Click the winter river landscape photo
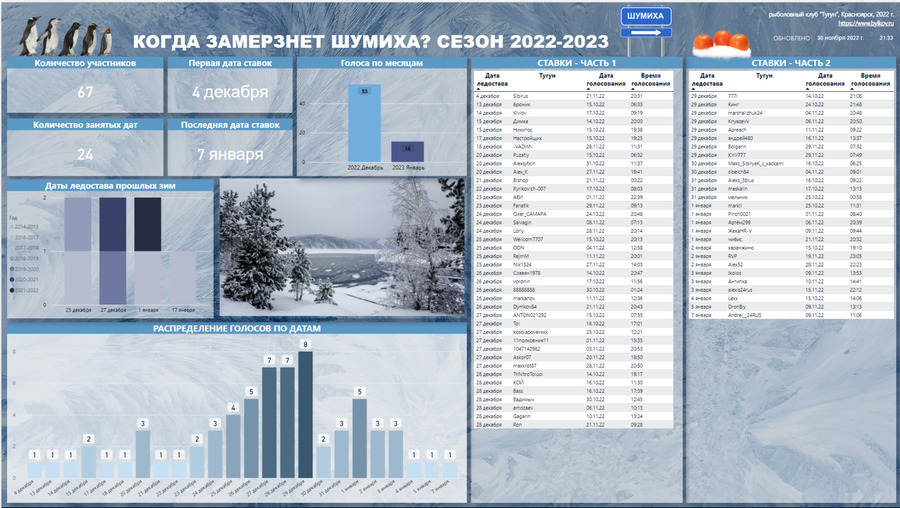Screen dimensions: 900x508 [x=342, y=247]
